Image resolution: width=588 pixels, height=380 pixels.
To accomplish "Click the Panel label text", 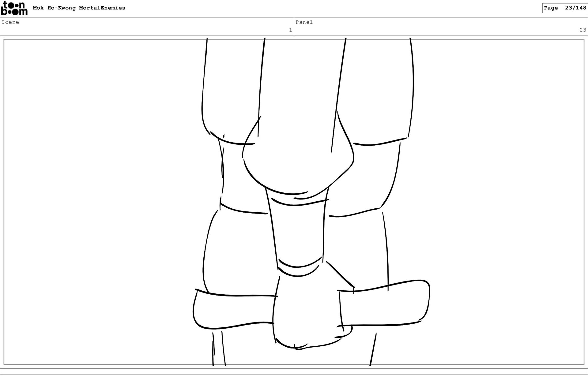I will (304, 22).
